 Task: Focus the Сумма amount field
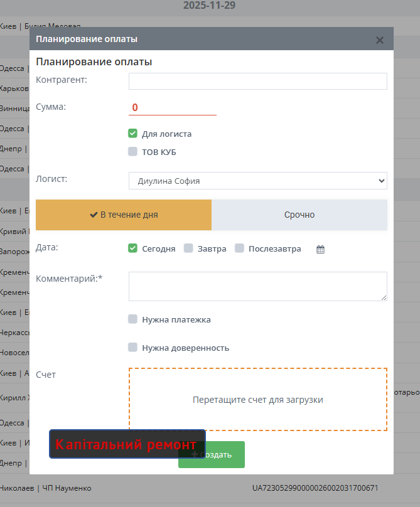click(x=173, y=107)
